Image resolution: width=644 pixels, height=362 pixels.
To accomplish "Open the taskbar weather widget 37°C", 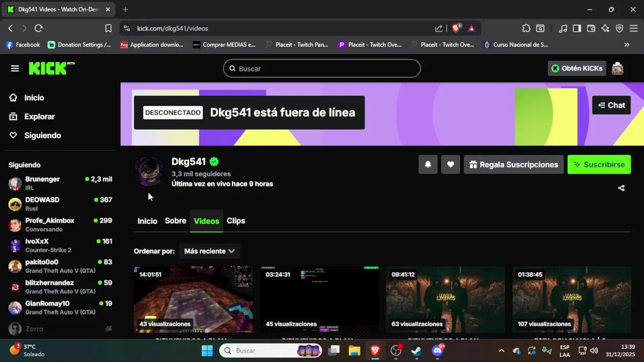I will point(27,350).
